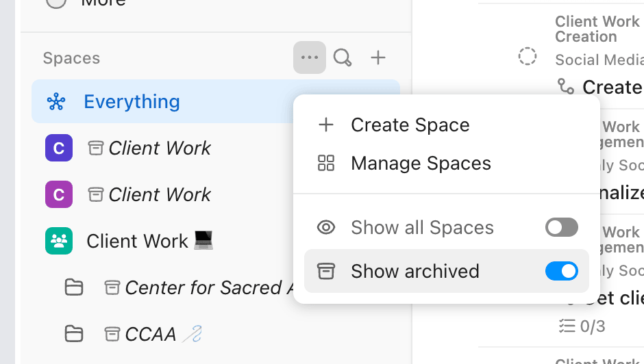Click the Spaces search magnifier icon
The height and width of the screenshot is (364, 644).
[x=343, y=57]
